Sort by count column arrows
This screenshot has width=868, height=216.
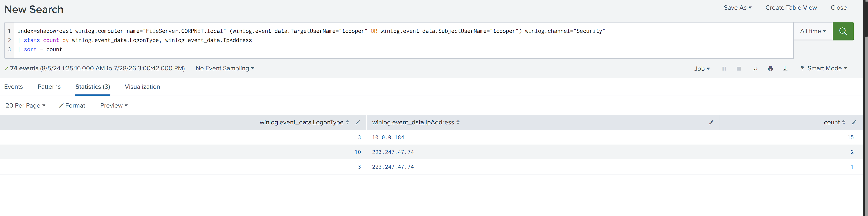(844, 122)
